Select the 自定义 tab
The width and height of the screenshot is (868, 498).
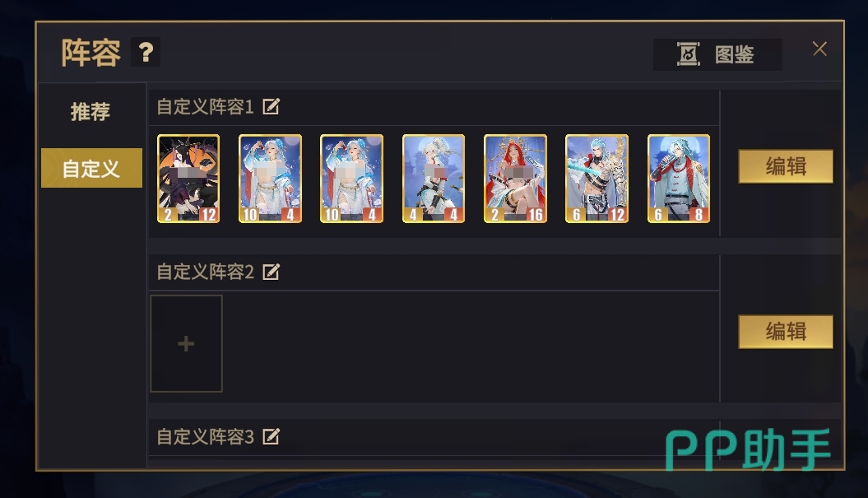[x=91, y=168]
